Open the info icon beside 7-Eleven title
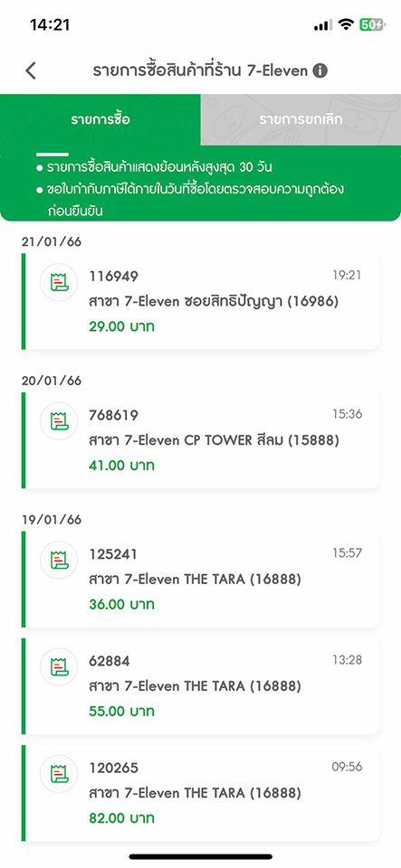The height and width of the screenshot is (868, 401). point(320,71)
